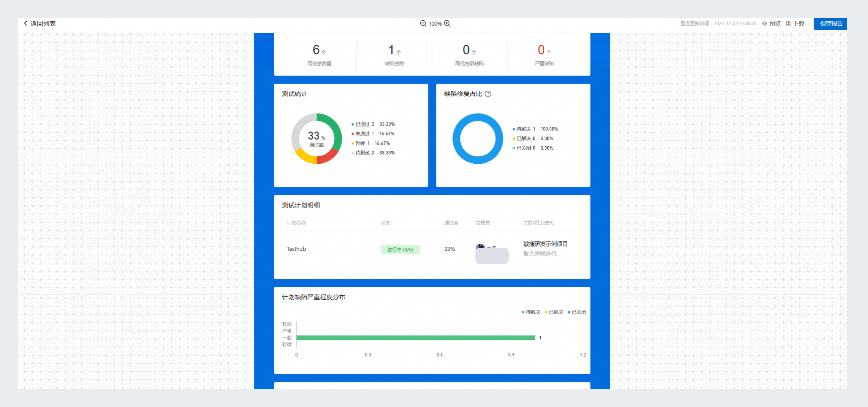Save the report with 保存报告 button
868x407 pixels.
coord(830,24)
